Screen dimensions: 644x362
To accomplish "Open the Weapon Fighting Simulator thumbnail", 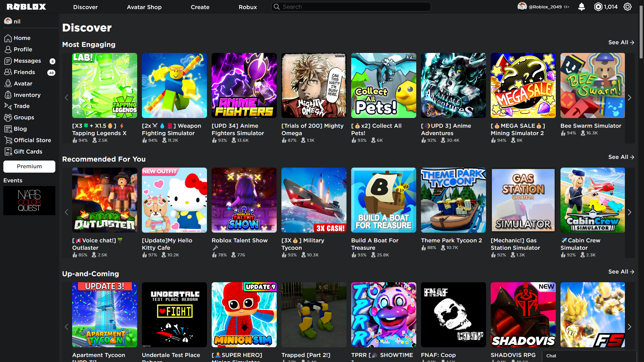I will point(174,85).
